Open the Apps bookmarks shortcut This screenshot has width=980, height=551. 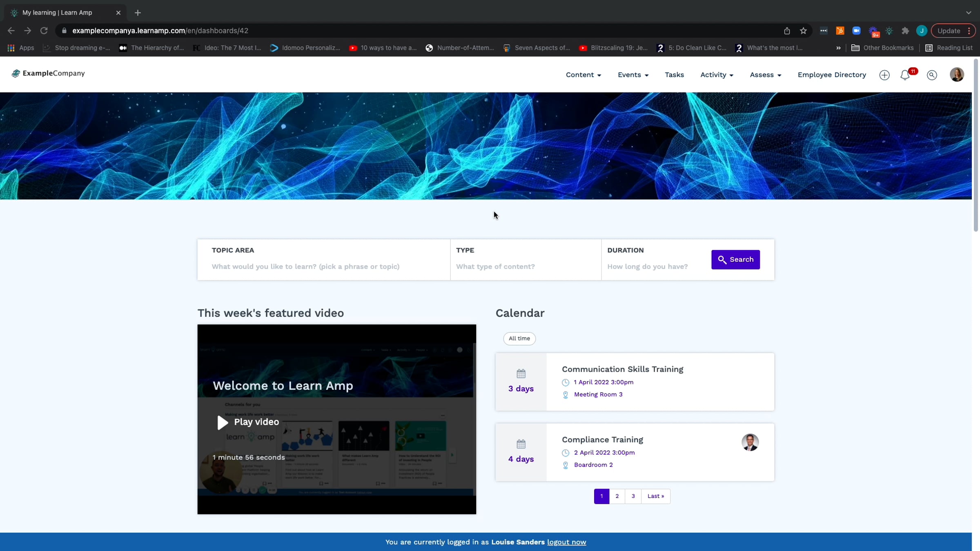click(x=21, y=48)
